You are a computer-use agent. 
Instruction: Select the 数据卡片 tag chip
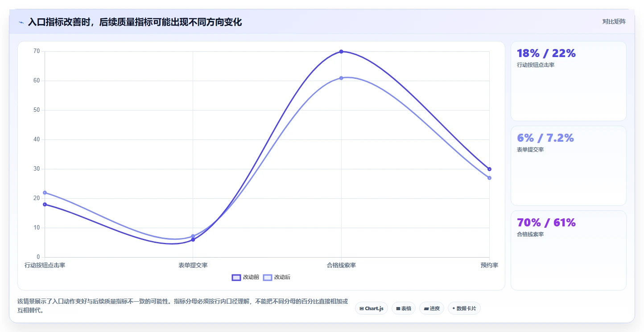464,308
